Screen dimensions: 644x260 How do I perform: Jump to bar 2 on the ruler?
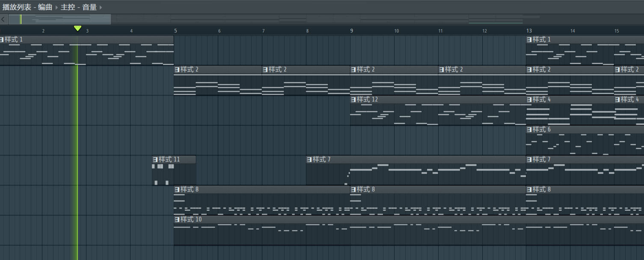click(x=43, y=31)
